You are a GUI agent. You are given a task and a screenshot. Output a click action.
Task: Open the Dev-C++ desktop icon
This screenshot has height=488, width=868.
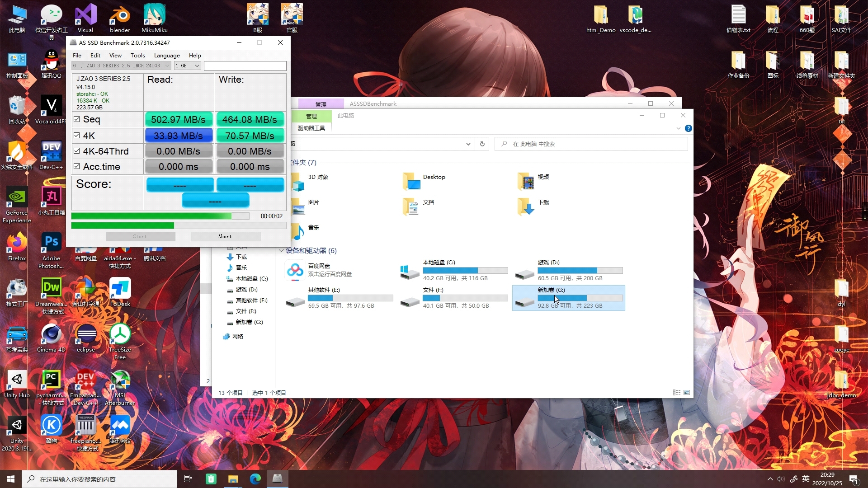51,155
